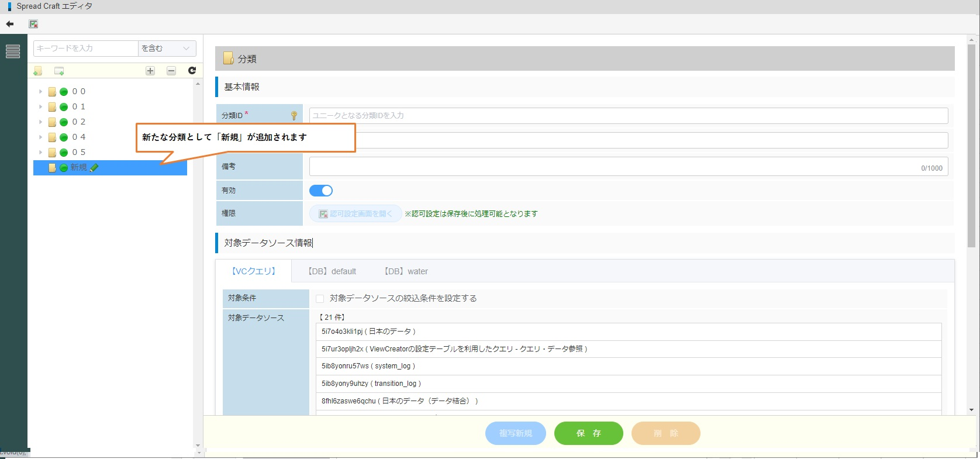Toggle the 有効 switch off
This screenshot has width=980, height=459.
pyautogui.click(x=320, y=191)
